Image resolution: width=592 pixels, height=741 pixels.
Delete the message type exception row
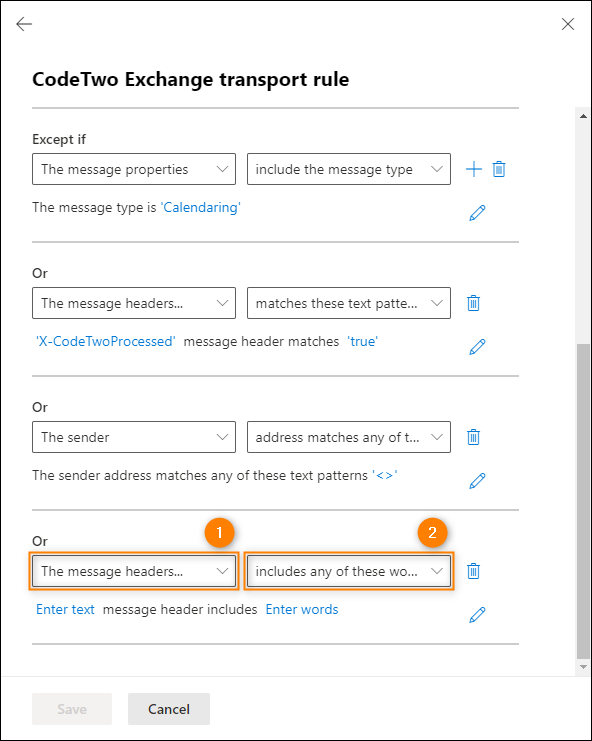[499, 169]
